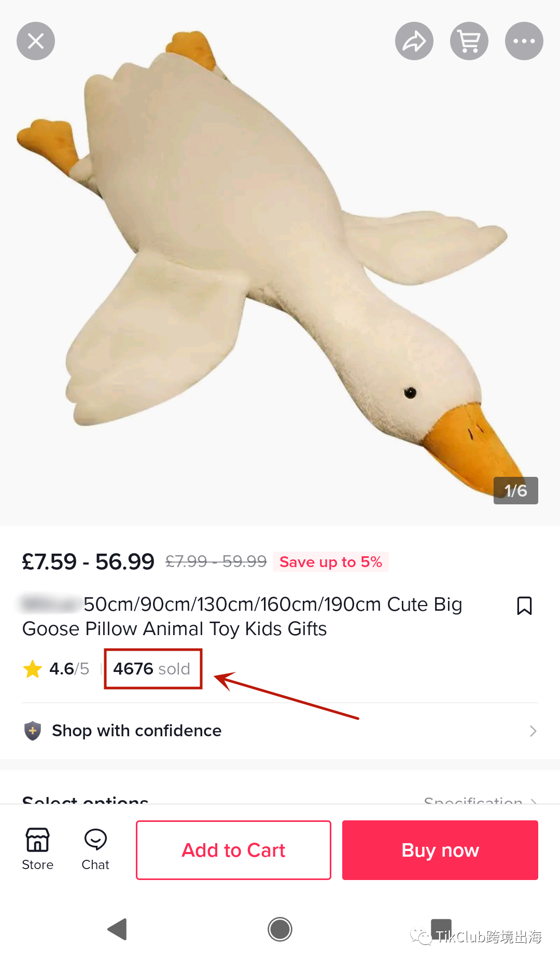Open the three-dot more options menu
The width and height of the screenshot is (560, 962).
tap(524, 41)
